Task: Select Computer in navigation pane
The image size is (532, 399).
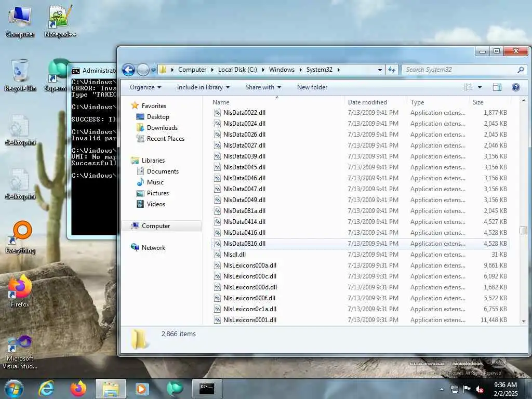Action: coord(156,226)
